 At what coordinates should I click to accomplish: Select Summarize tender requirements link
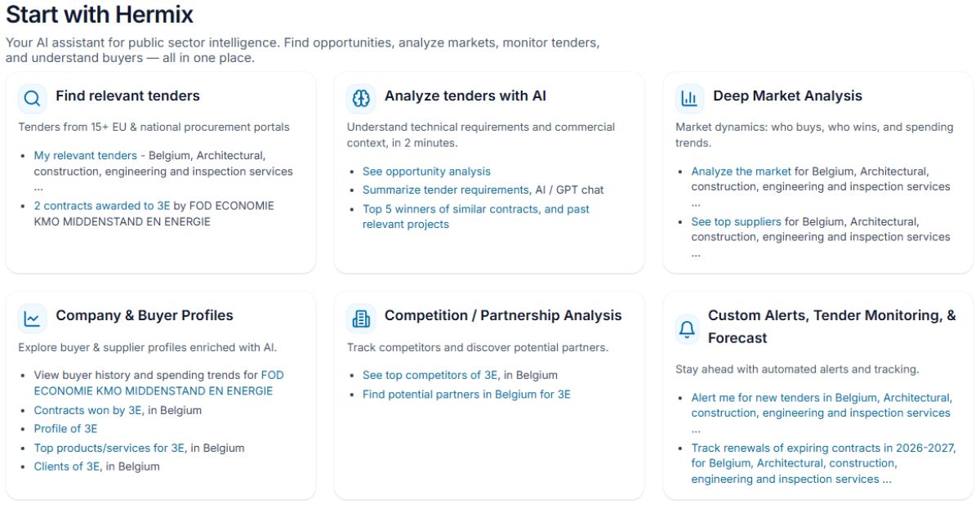point(446,190)
